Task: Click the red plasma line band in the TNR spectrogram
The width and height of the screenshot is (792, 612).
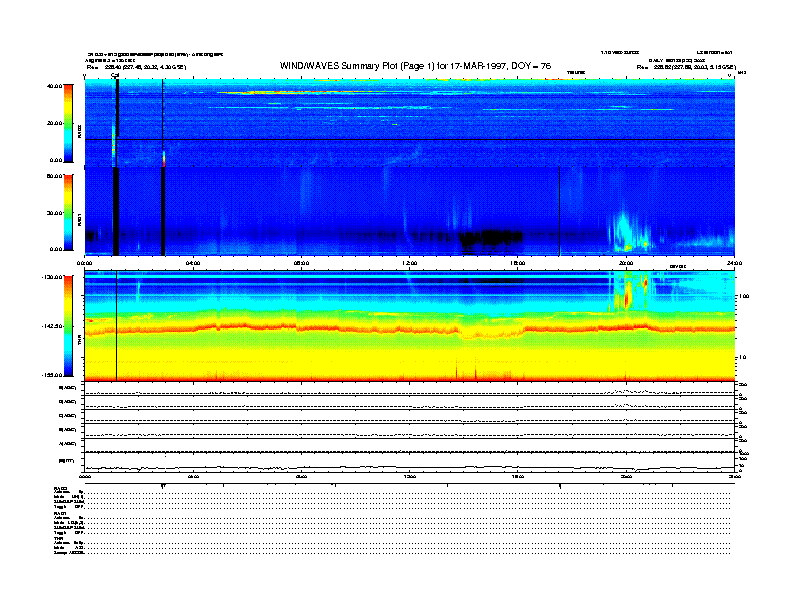Action: point(409,329)
